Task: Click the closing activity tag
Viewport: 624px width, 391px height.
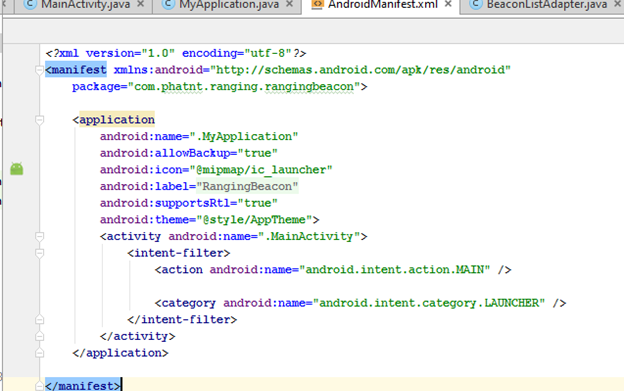Action: (x=138, y=337)
